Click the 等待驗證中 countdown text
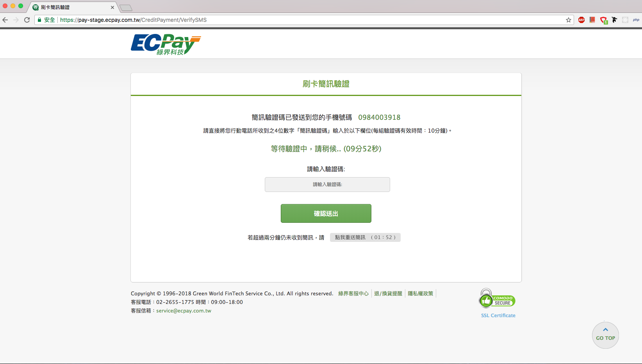 tap(326, 149)
